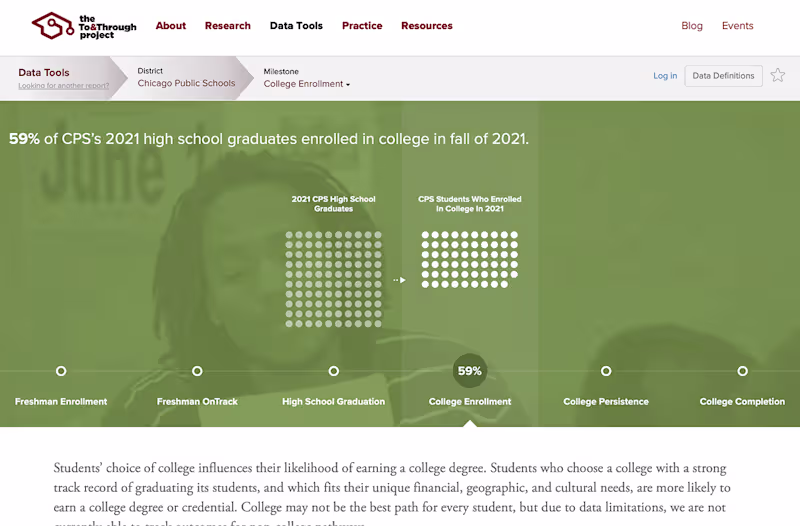Click the favorite star icon

[x=778, y=76]
